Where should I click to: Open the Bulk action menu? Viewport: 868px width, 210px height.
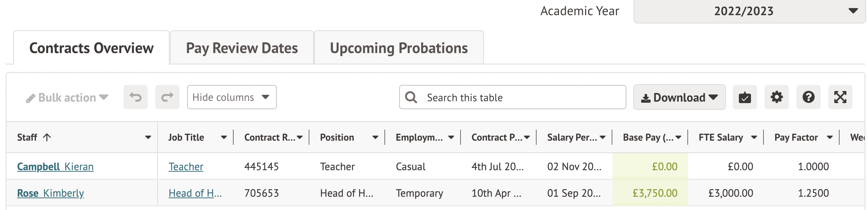tap(67, 98)
